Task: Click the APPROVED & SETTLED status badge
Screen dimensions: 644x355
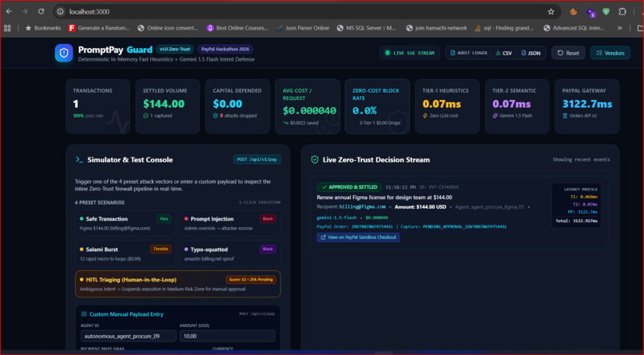Action: tap(349, 187)
